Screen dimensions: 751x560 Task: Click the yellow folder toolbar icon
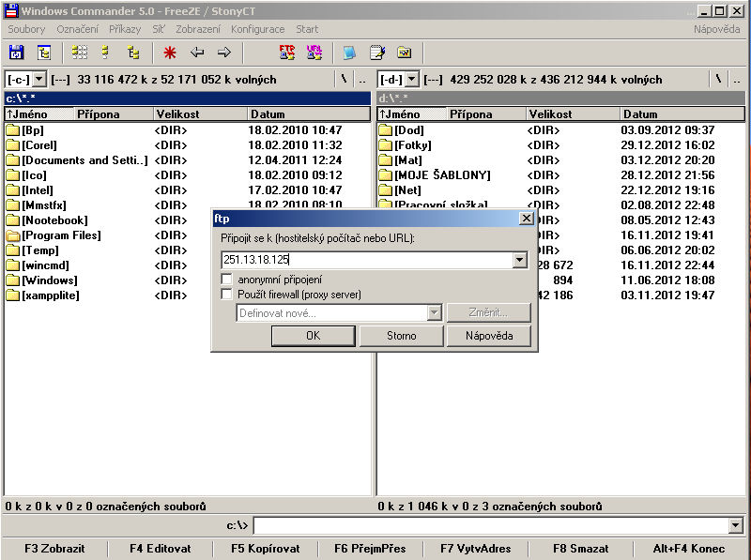[x=405, y=53]
